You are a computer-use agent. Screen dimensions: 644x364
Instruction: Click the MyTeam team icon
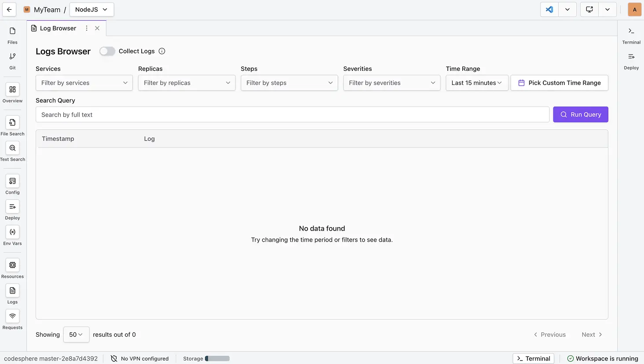click(27, 9)
